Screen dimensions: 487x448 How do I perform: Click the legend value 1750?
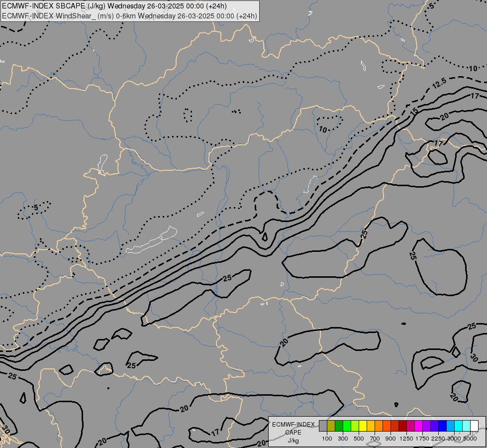point(422,439)
